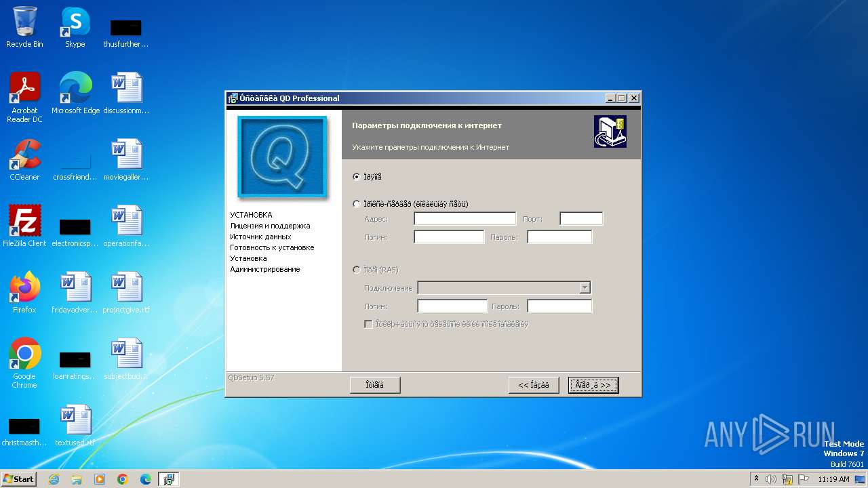The width and height of the screenshot is (868, 488).
Task: Click the QDSetup 5.57 version label
Action: click(251, 378)
